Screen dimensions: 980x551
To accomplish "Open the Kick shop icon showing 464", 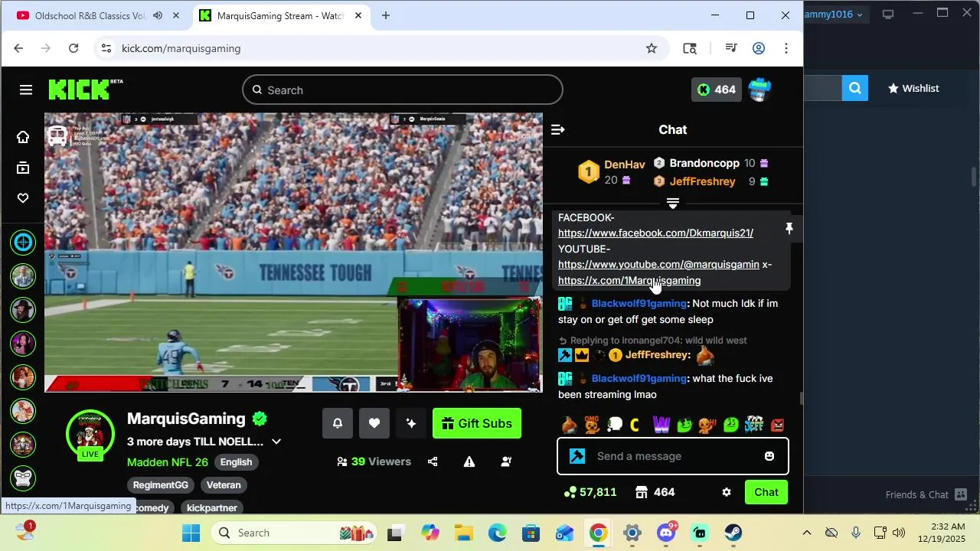I will pyautogui.click(x=655, y=492).
